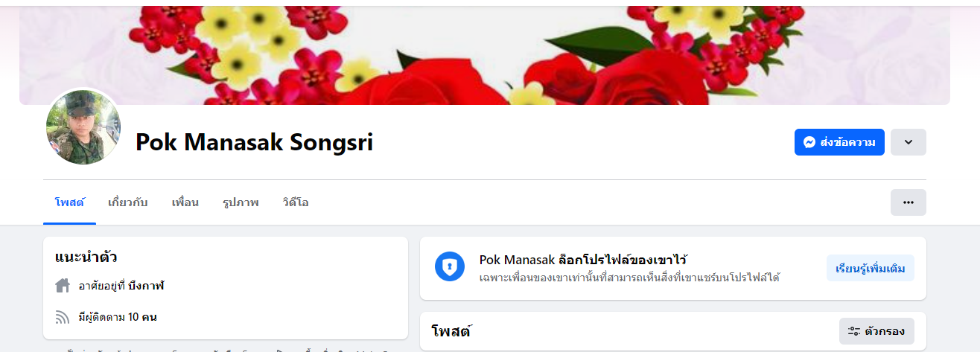This screenshot has width=980, height=352.
Task: Click the มีผู้ติดตาม 10 คน followers text
Action: [x=118, y=317]
